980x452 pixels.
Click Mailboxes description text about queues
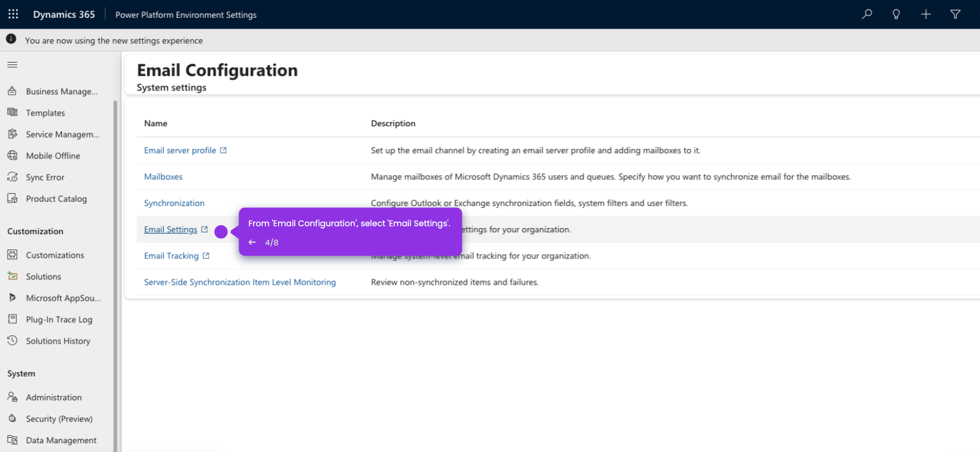tap(611, 177)
